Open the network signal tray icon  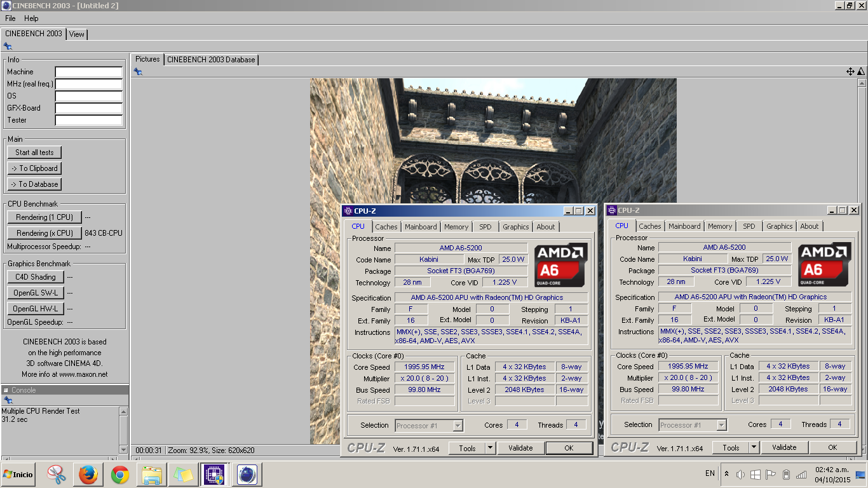click(x=801, y=475)
